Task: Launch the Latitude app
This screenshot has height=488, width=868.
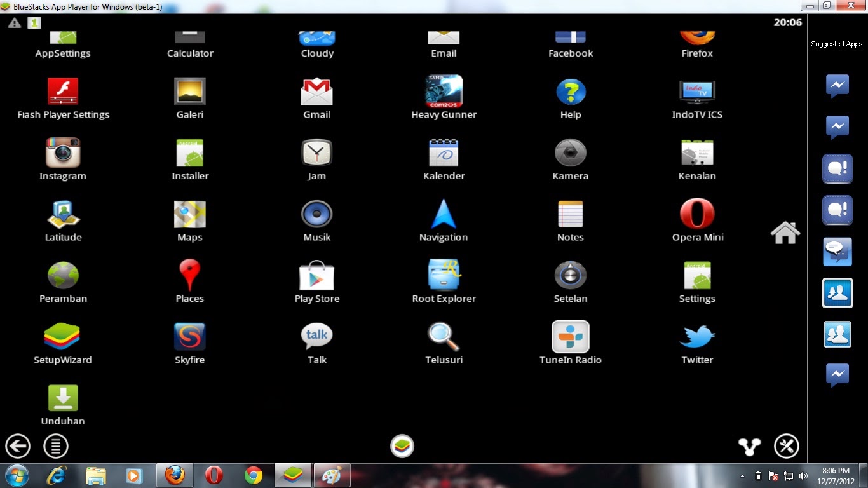Action: [x=63, y=214]
